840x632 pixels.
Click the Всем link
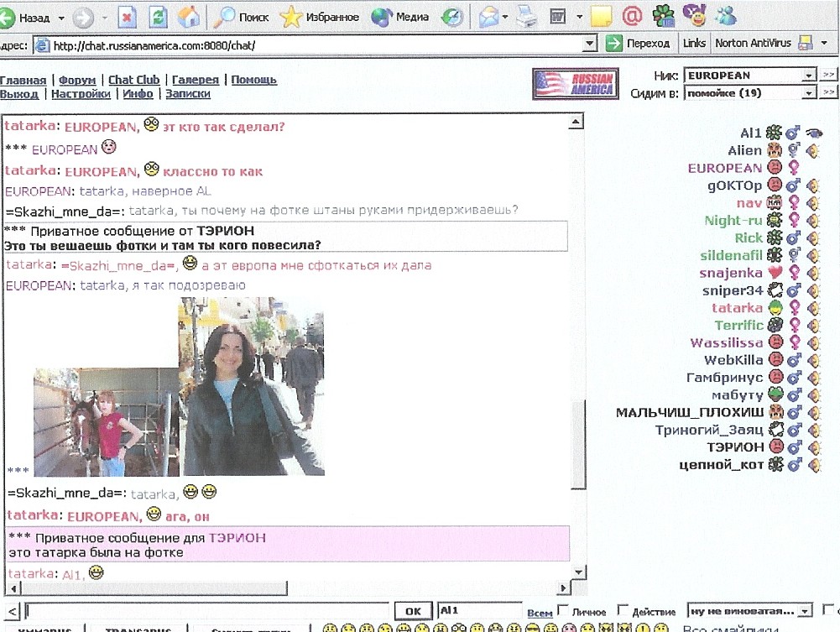[540, 613]
